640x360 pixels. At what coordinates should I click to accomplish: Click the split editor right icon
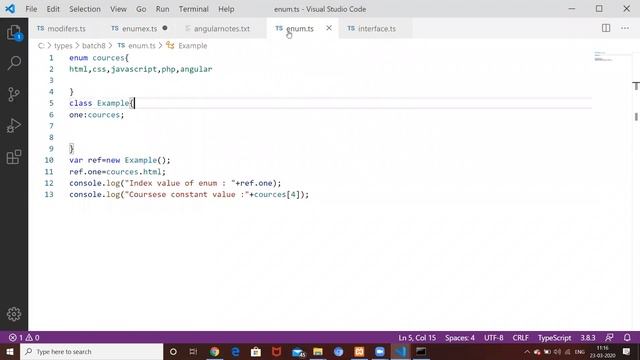pyautogui.click(x=606, y=28)
